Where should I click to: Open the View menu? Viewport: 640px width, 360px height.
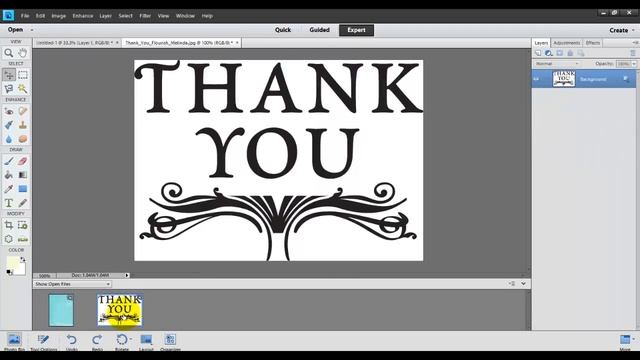(x=163, y=16)
